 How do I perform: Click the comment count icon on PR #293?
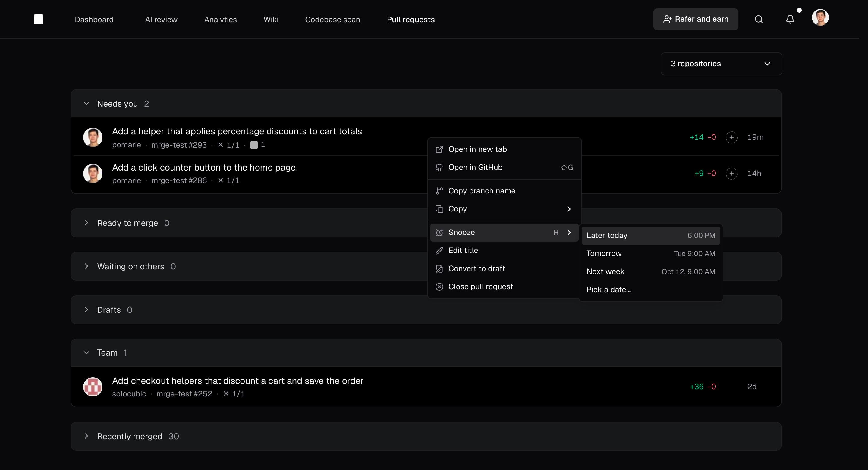point(254,145)
